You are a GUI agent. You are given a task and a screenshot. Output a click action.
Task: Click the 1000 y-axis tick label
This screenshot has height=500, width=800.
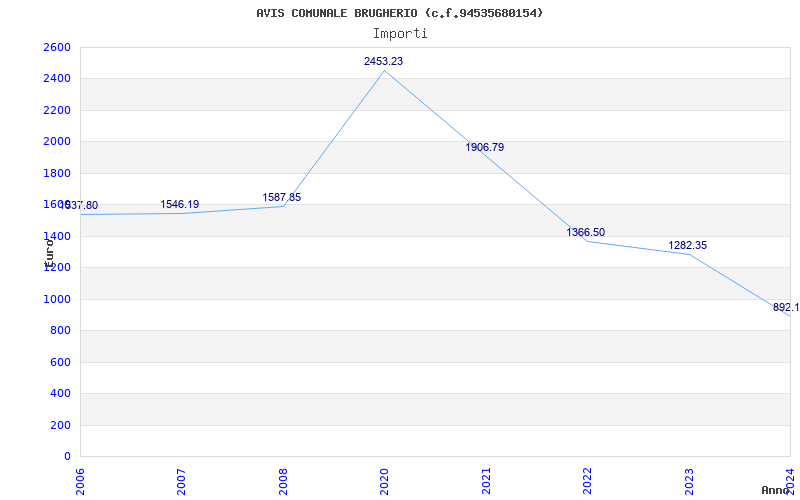[57, 299]
